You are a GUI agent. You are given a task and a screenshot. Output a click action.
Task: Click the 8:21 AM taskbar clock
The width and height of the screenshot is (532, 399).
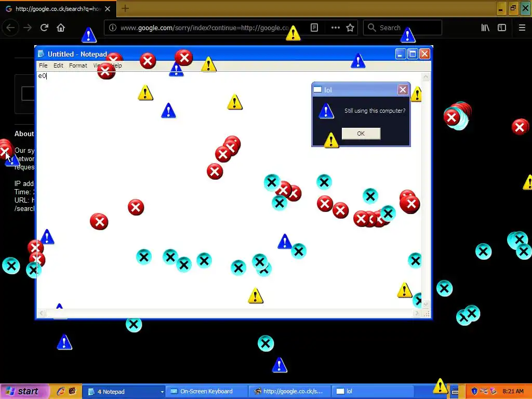pos(513,391)
